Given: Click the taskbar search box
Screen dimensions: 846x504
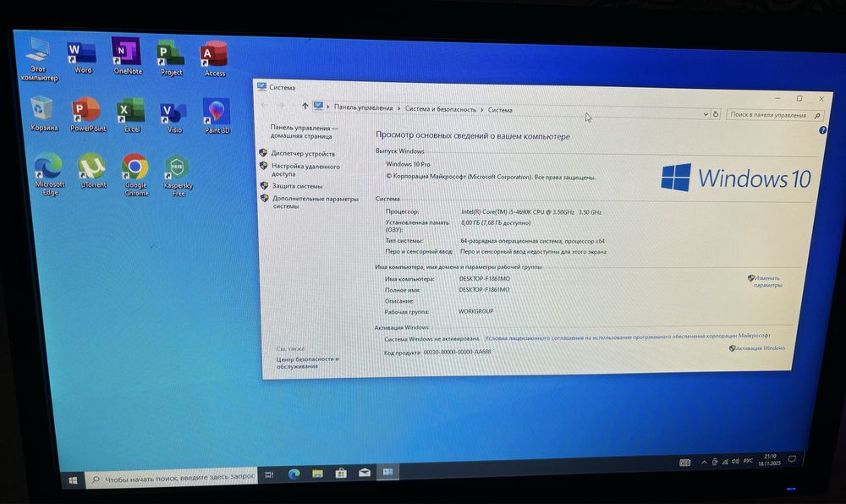Looking at the screenshot, I should (x=173, y=477).
